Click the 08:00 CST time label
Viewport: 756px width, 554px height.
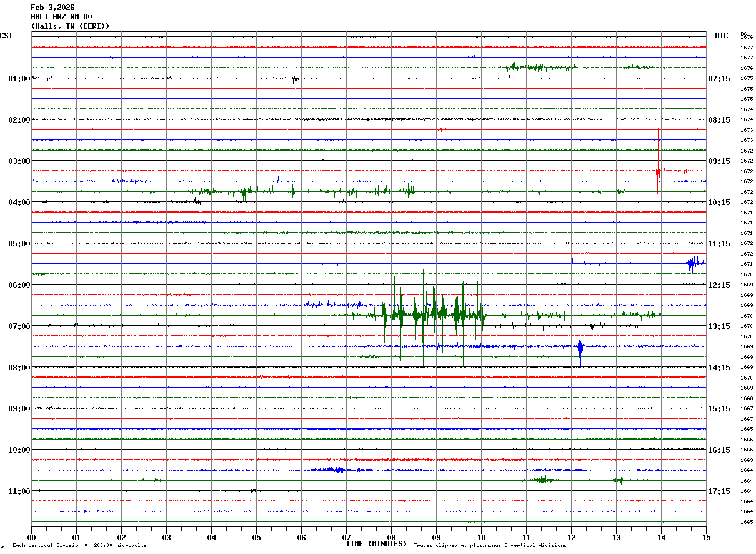tap(19, 368)
